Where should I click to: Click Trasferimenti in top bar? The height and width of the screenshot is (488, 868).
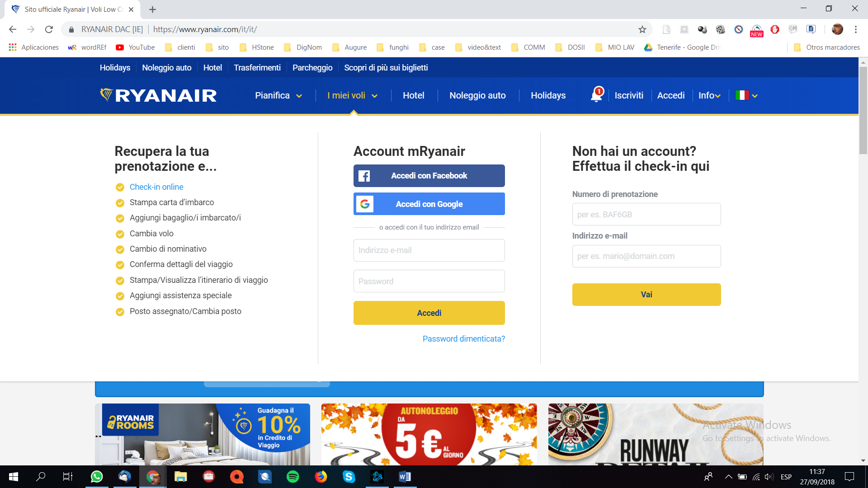257,68
